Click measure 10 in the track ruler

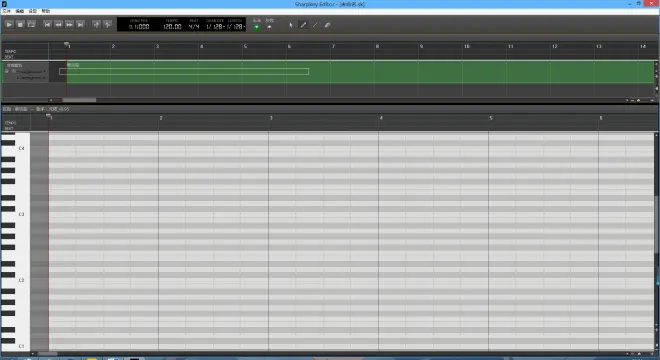[x=466, y=46]
